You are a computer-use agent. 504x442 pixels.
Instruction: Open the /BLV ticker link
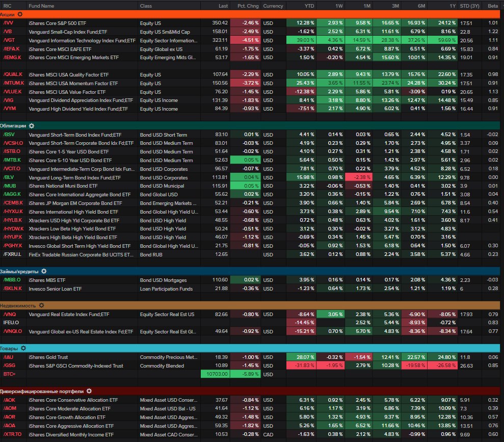coord(8,177)
